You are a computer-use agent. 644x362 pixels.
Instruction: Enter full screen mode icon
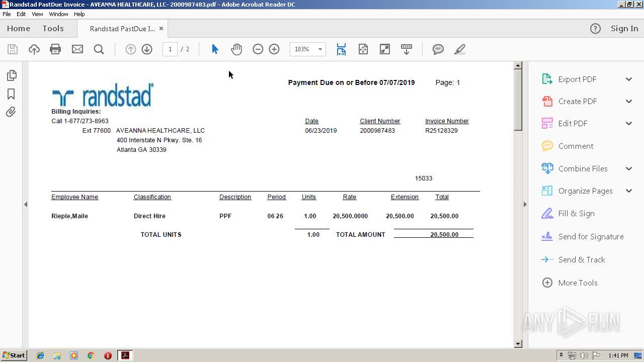(385, 49)
